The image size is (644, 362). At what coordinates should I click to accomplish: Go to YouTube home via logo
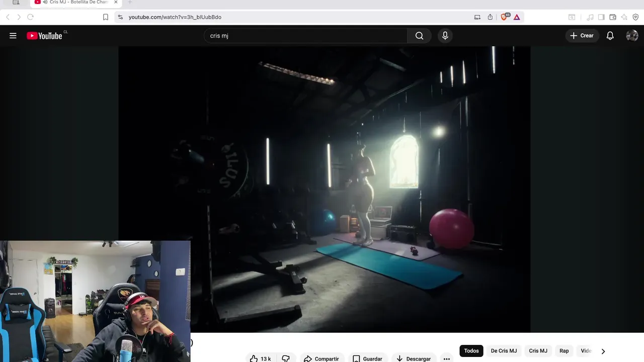coord(44,36)
